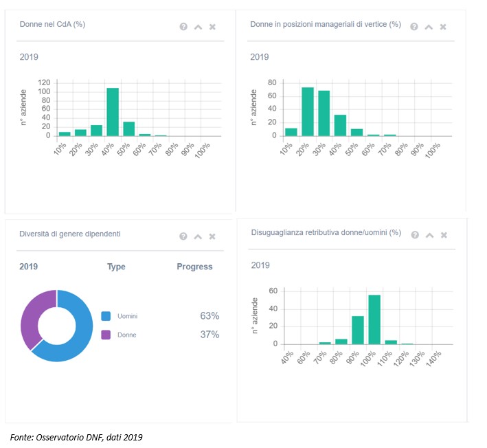The height and width of the screenshot is (448, 487).
Task: Click the 100% bar in pay inequality chart
Action: [374, 320]
